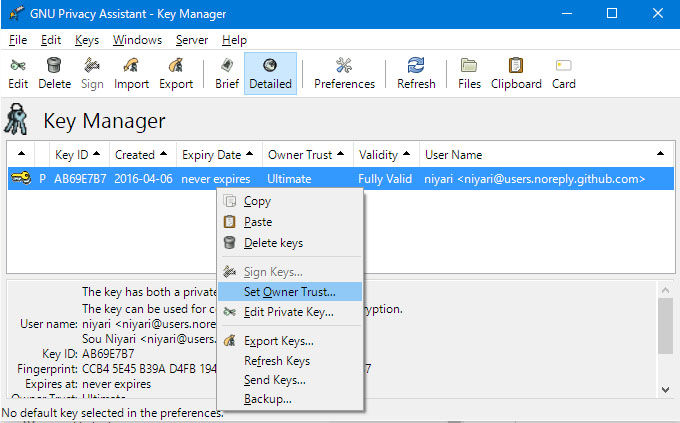
Task: Click the Sou Niyari user name line
Action: (149, 338)
